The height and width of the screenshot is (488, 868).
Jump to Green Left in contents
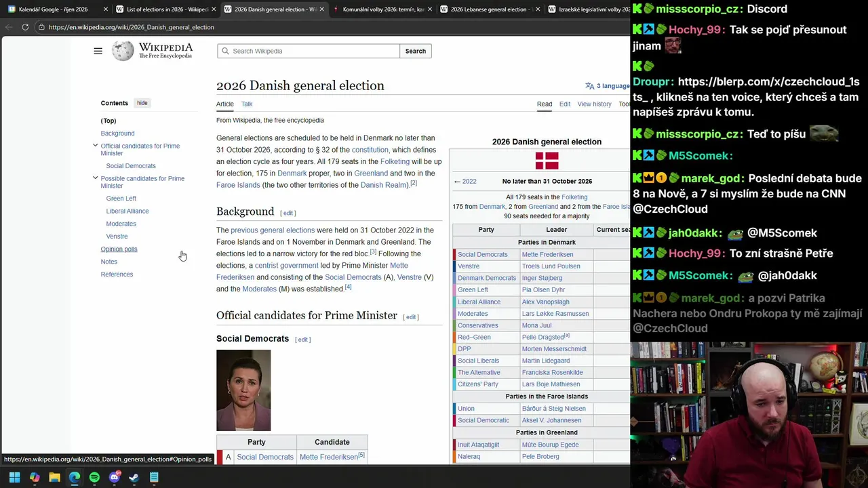pyautogui.click(x=121, y=199)
